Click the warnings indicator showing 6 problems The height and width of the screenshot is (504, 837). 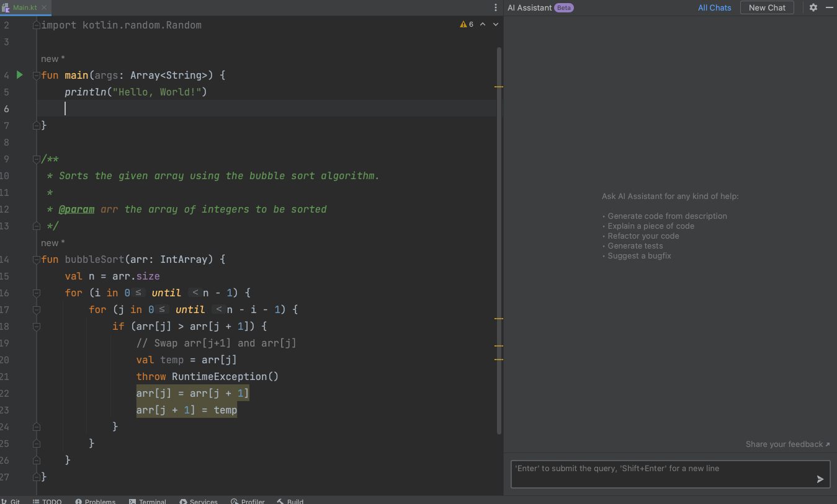(x=467, y=25)
